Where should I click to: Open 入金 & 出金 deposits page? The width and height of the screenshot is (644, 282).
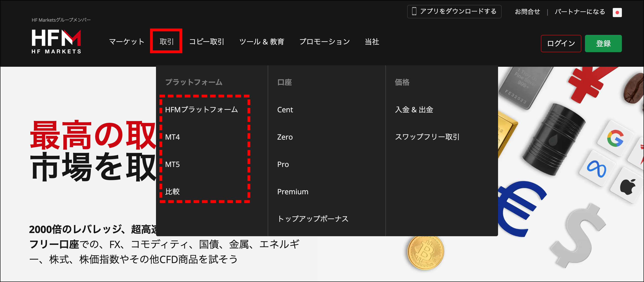[x=414, y=110]
